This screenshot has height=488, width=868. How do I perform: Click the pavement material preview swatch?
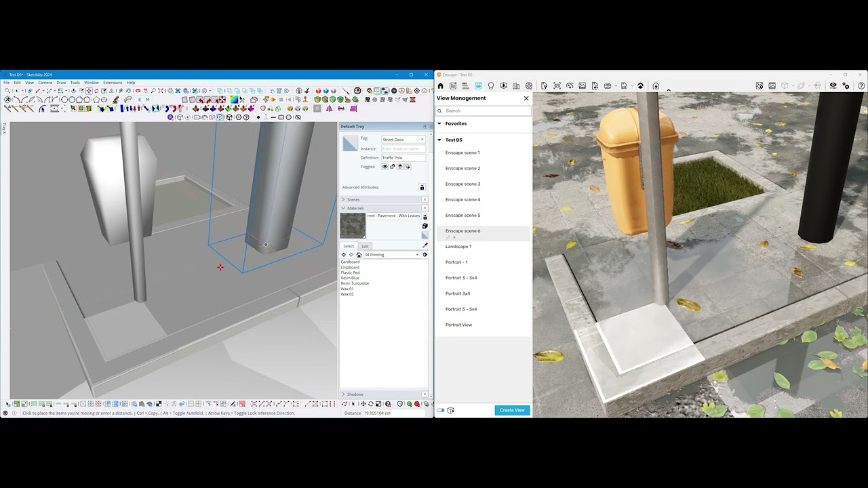coord(353,226)
